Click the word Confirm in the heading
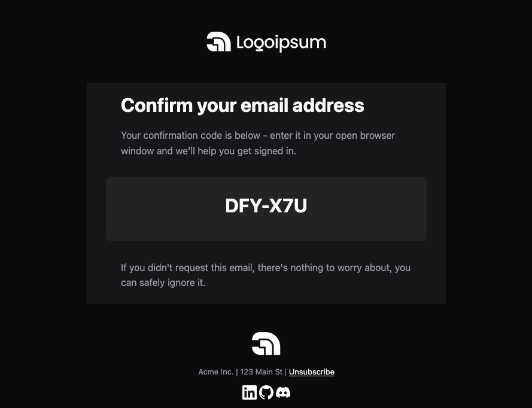 (157, 105)
